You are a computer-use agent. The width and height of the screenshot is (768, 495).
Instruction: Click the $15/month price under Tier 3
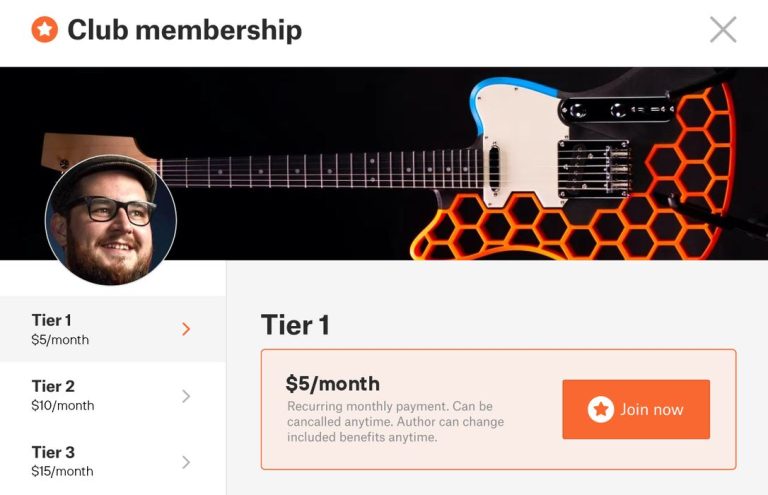point(62,472)
